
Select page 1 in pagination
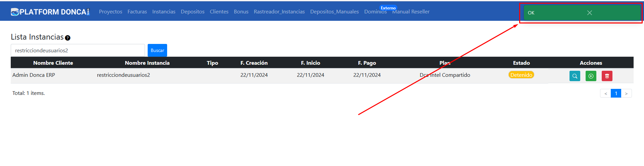(x=616, y=94)
